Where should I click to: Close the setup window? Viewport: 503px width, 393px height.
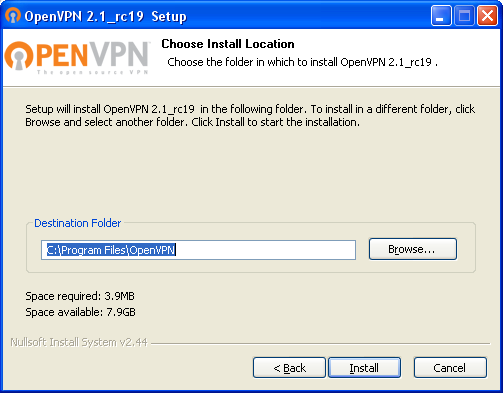pyautogui.click(x=487, y=15)
